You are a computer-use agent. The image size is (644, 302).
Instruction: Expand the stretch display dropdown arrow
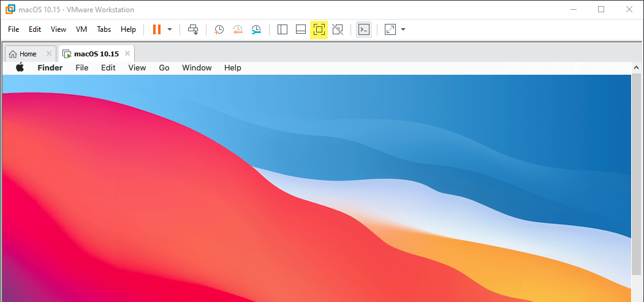(x=403, y=29)
